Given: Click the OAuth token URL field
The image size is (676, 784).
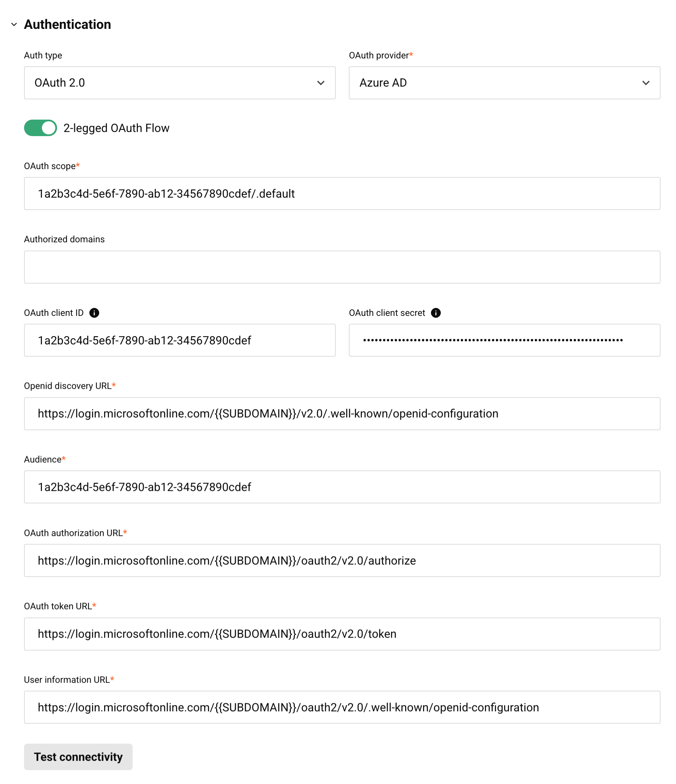Looking at the screenshot, I should tap(342, 634).
